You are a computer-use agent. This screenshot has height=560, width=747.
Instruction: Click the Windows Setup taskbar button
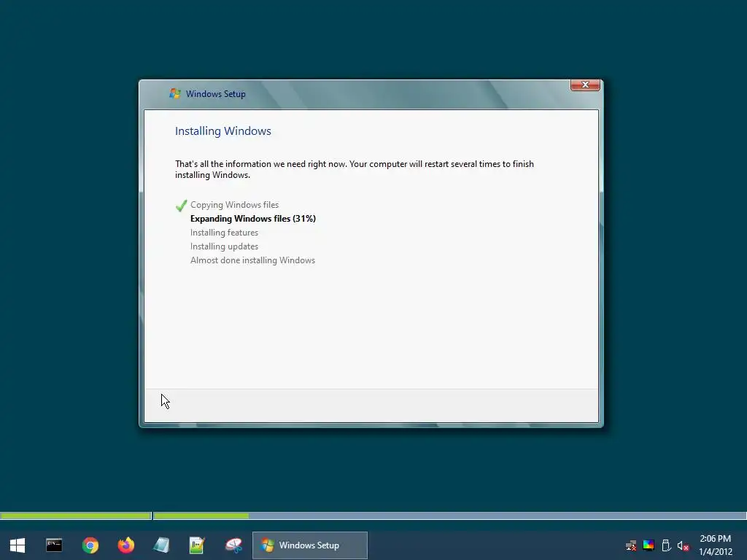(x=309, y=545)
